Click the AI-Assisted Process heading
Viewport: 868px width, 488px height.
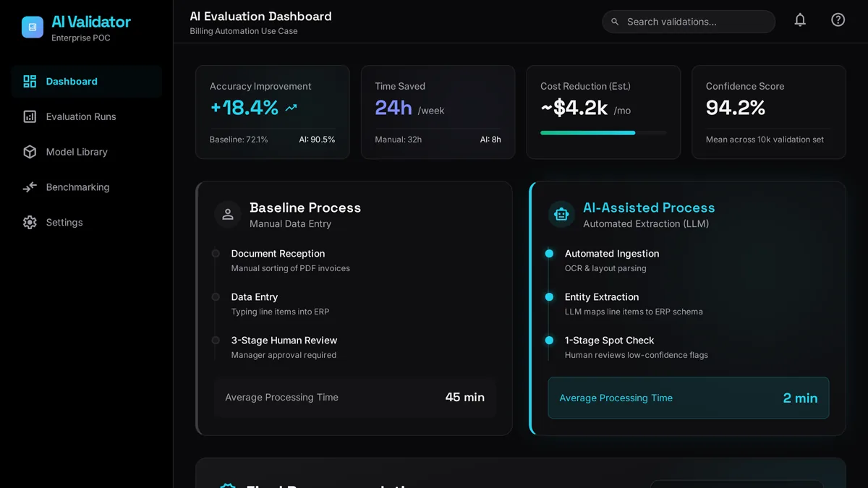[x=649, y=207]
